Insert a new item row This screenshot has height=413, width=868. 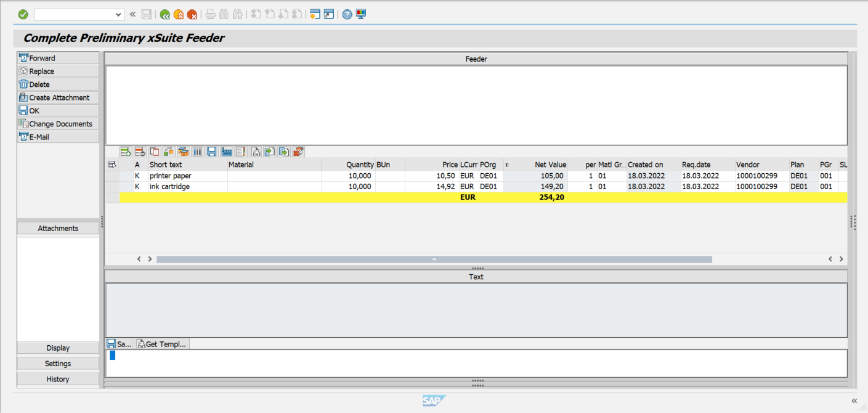pos(126,151)
